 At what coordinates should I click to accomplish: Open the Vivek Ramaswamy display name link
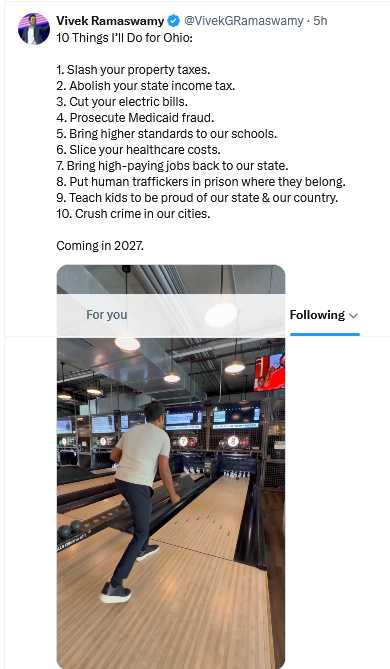(110, 20)
